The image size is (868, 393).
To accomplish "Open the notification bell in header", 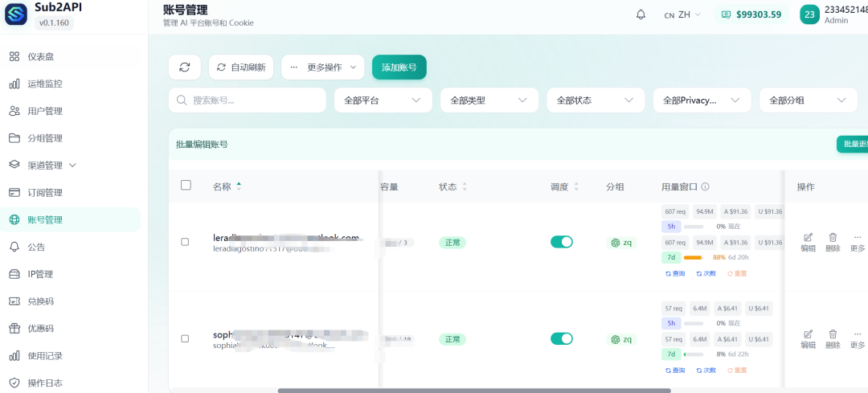I will coord(641,15).
